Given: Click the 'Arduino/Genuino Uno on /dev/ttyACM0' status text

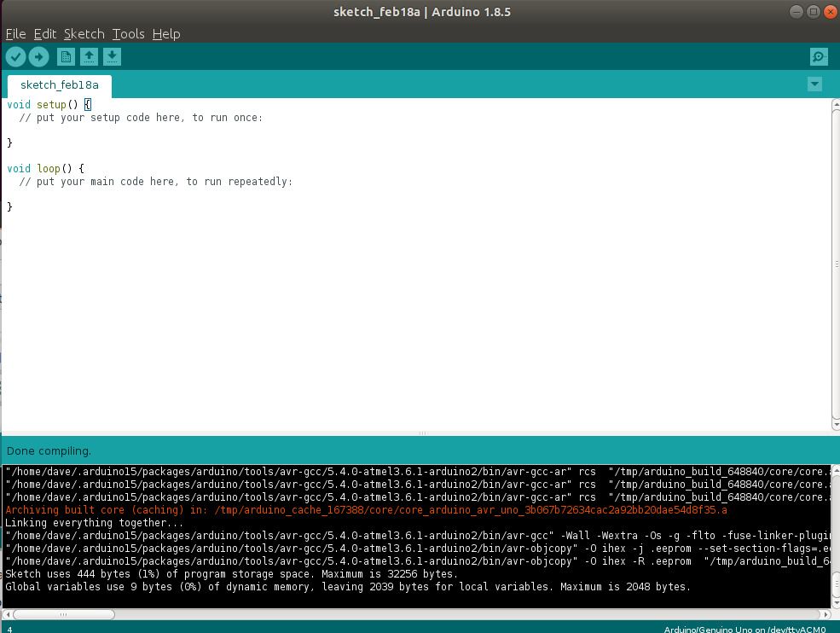Looking at the screenshot, I should tap(744, 630).
